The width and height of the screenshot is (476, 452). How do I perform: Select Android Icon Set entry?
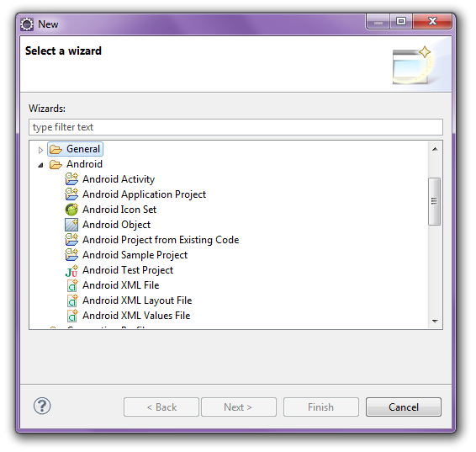coord(119,210)
